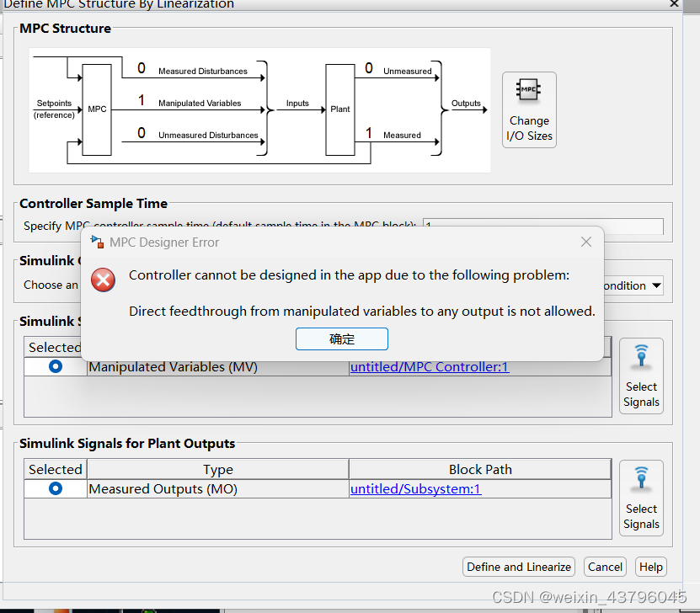This screenshot has height=613, width=700.
Task: Click the Plant block in the structure diagram
Action: pos(339,109)
